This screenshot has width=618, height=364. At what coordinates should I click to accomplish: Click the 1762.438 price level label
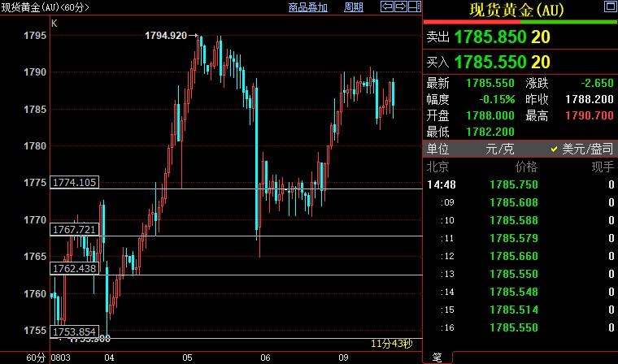[75, 268]
